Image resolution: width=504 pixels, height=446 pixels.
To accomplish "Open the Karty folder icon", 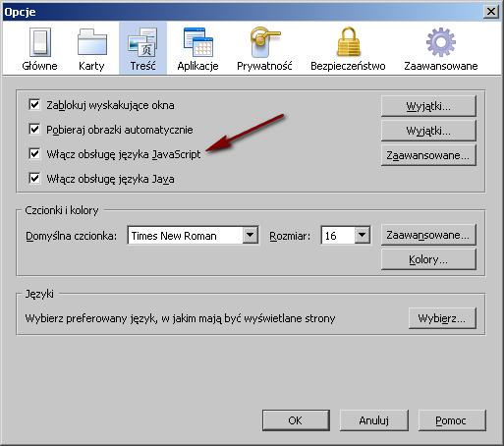I will coord(92,42).
